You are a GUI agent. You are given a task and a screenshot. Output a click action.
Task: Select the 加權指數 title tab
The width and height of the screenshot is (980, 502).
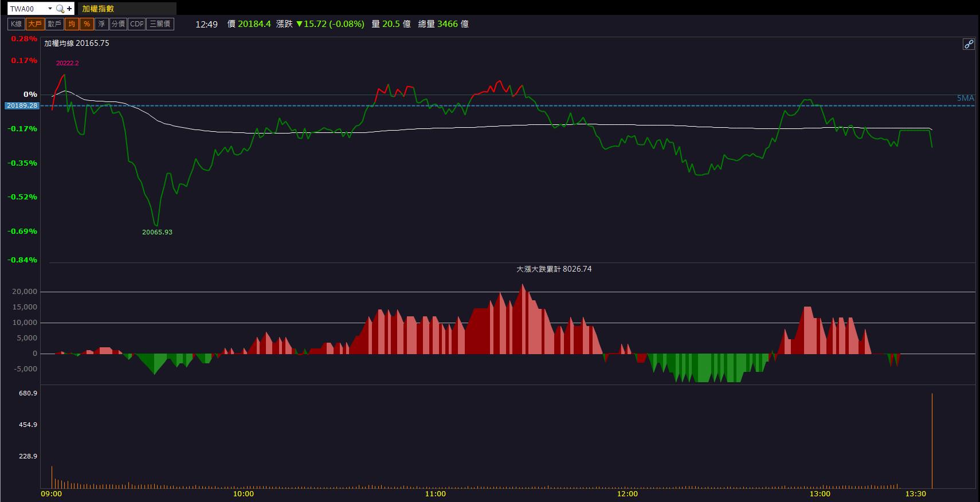point(98,9)
